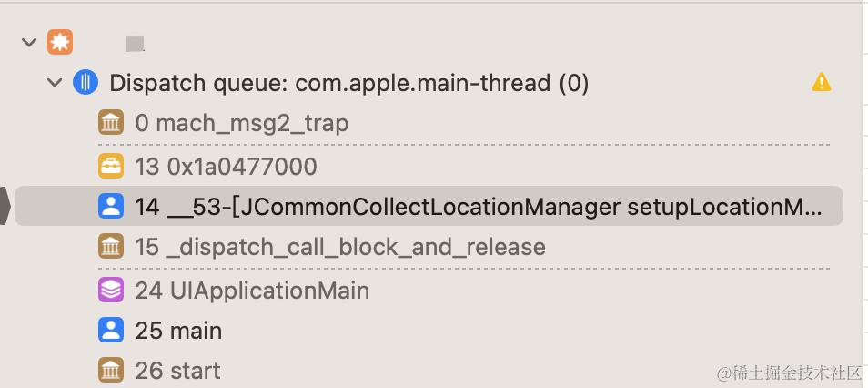868x388 pixels.
Task: Click the library icon beside 26 start
Action: coord(111,371)
